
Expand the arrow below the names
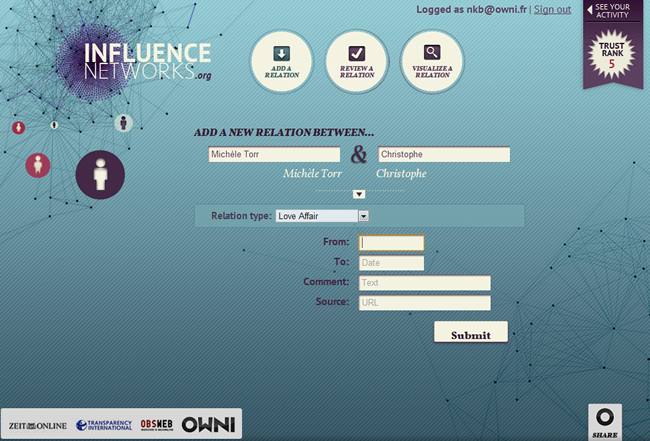(359, 194)
